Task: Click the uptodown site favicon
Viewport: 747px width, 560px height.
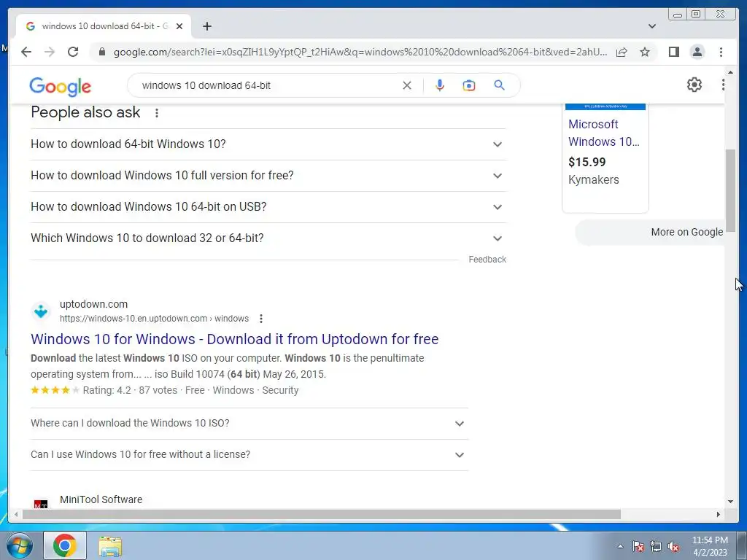Action: [x=41, y=311]
